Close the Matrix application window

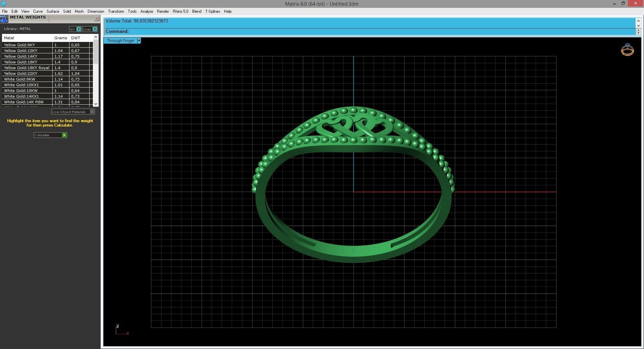click(635, 4)
